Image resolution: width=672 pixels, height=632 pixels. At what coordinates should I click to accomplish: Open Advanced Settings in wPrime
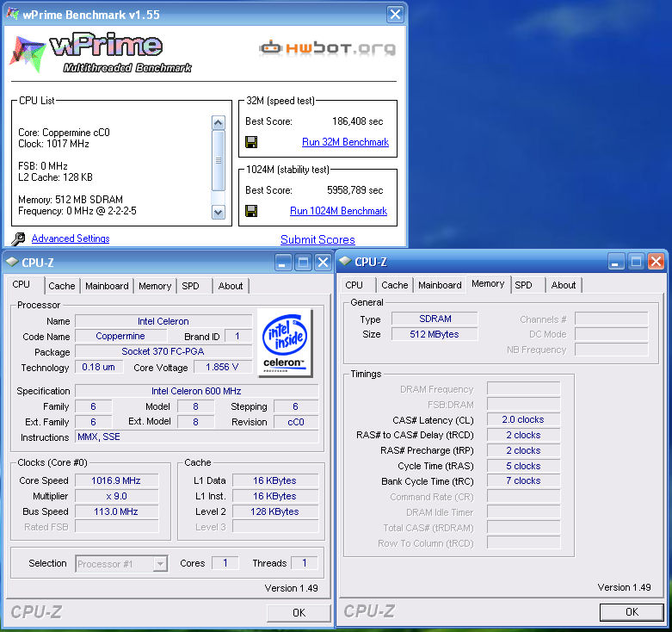tap(71, 239)
